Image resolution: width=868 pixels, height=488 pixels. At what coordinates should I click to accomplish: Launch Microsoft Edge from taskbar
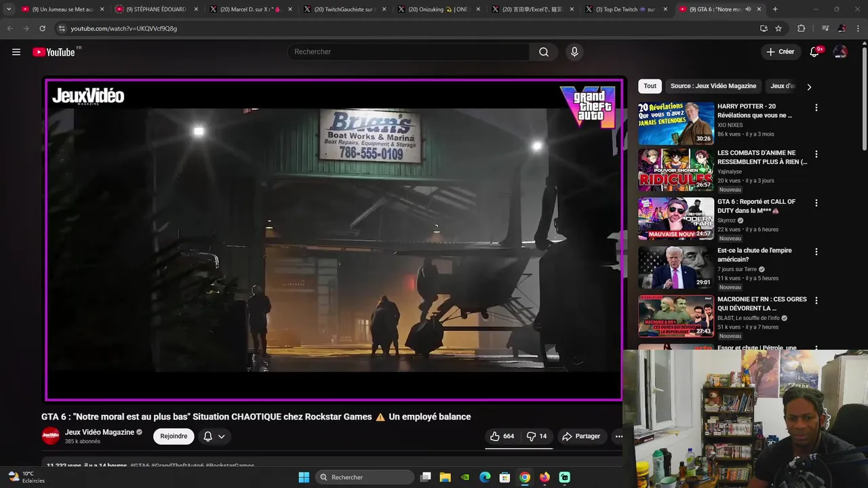485,477
